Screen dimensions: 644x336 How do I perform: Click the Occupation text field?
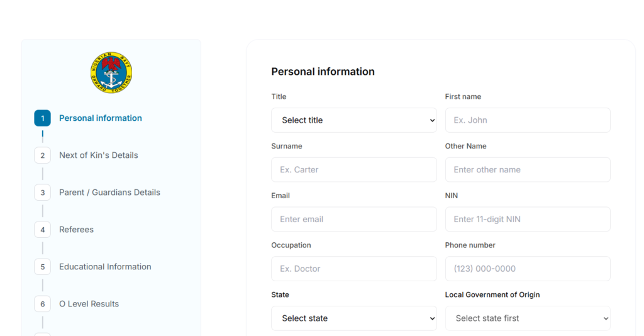[x=354, y=269]
